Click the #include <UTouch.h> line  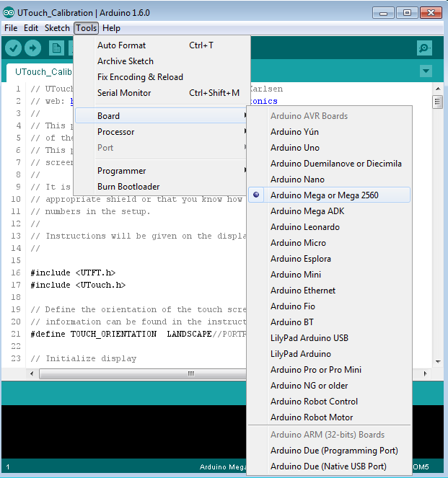tap(78, 285)
